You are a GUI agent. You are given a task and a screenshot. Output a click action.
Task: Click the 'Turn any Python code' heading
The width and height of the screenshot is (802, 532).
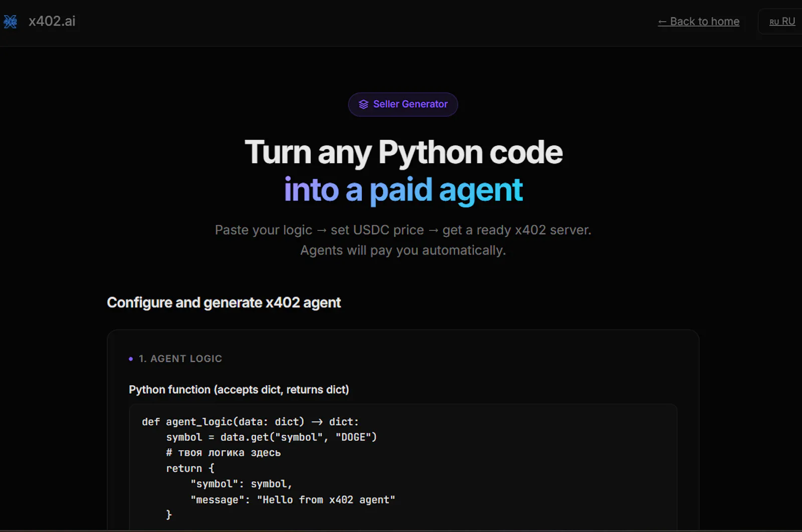pos(404,152)
